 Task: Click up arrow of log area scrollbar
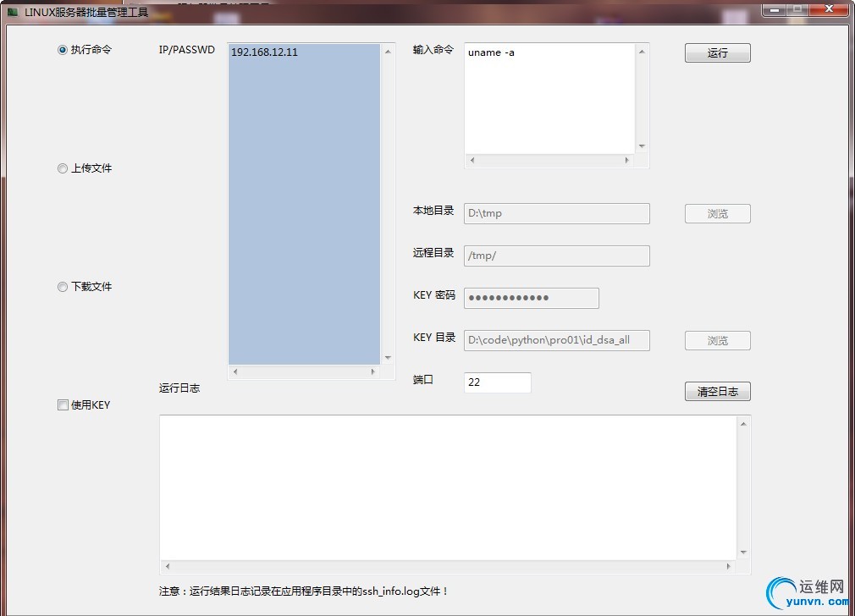[743, 424]
